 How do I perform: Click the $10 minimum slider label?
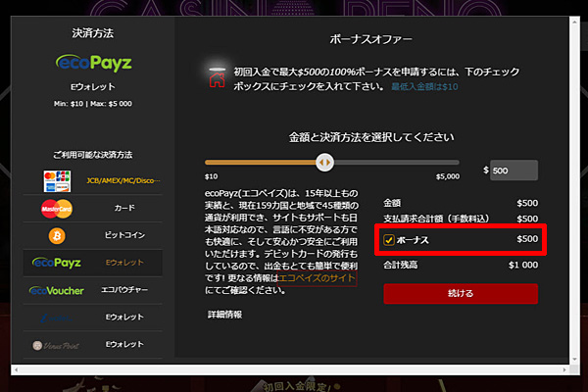coord(211,176)
